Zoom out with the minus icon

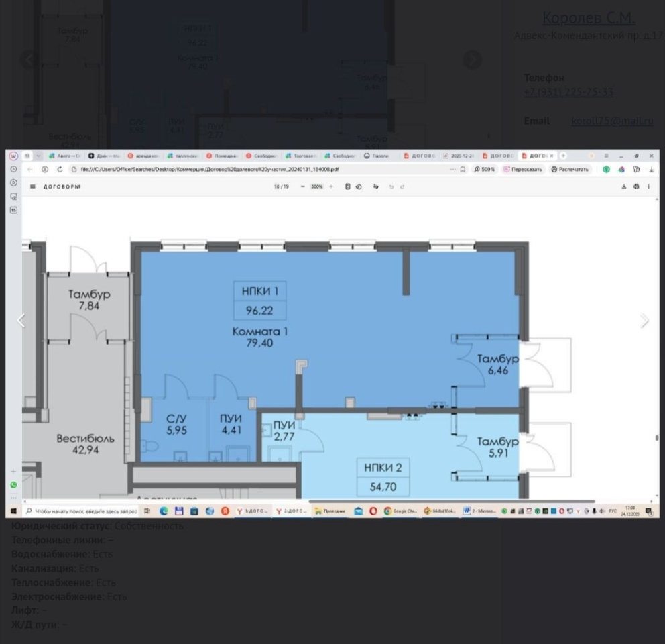tap(303, 186)
